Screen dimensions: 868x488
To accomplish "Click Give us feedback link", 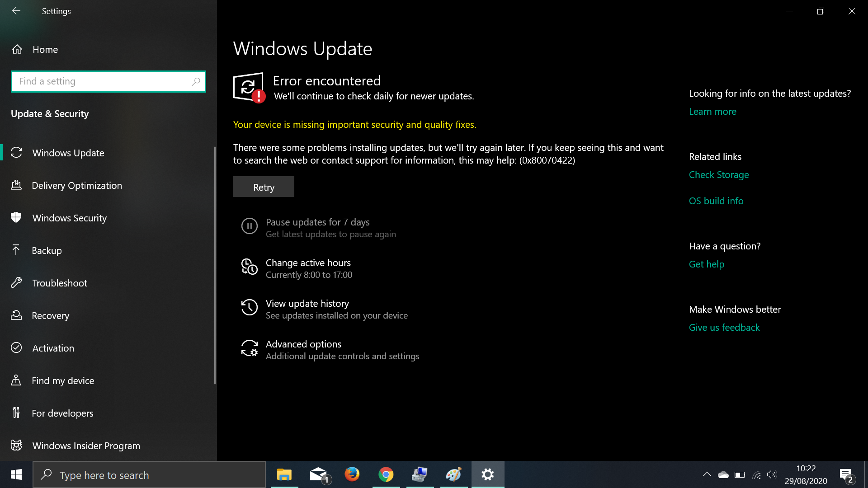I will tap(724, 328).
